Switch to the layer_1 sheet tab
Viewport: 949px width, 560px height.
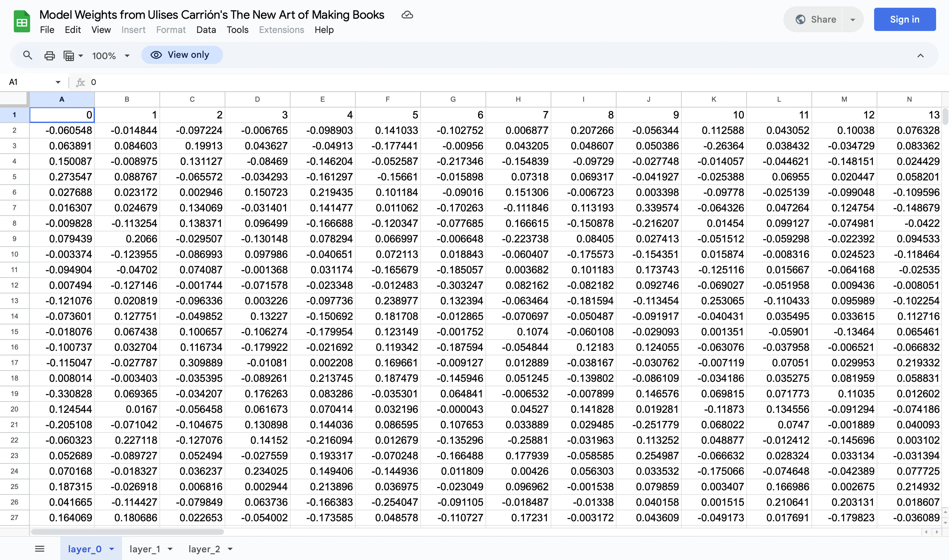pyautogui.click(x=145, y=549)
